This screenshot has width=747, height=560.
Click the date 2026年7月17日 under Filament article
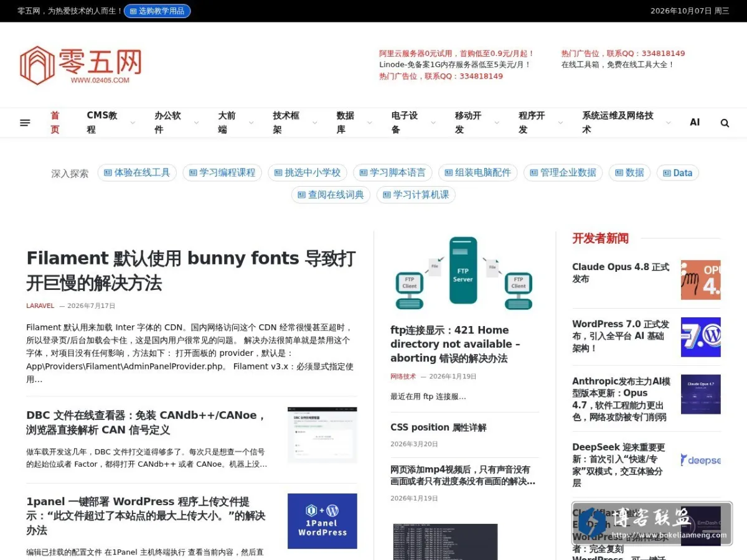92,306
